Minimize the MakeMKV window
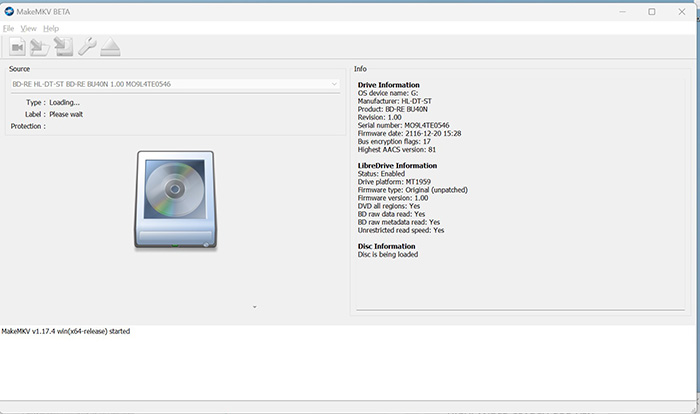 click(x=622, y=12)
